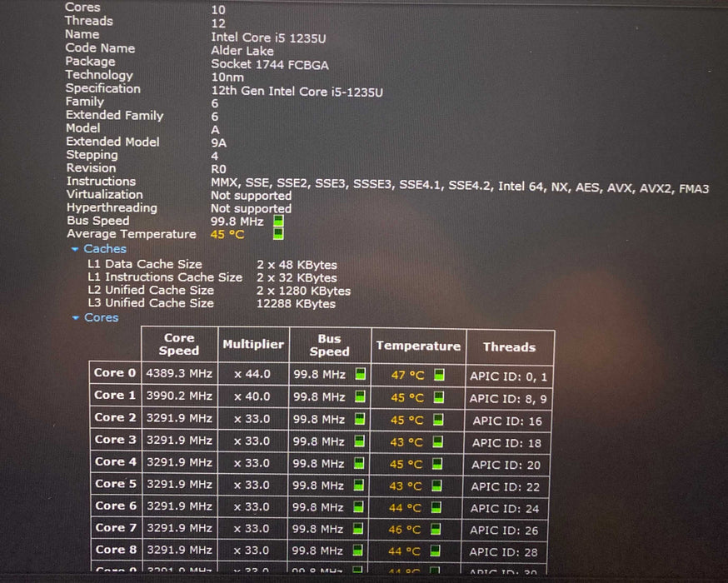Click Core 3 bus speed graph icon

pos(359,441)
